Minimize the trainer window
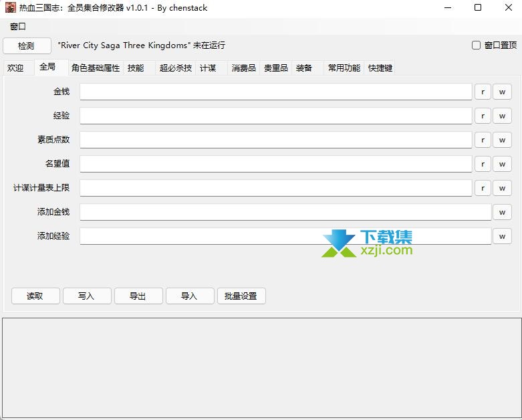This screenshot has width=522, height=420. click(x=448, y=7)
